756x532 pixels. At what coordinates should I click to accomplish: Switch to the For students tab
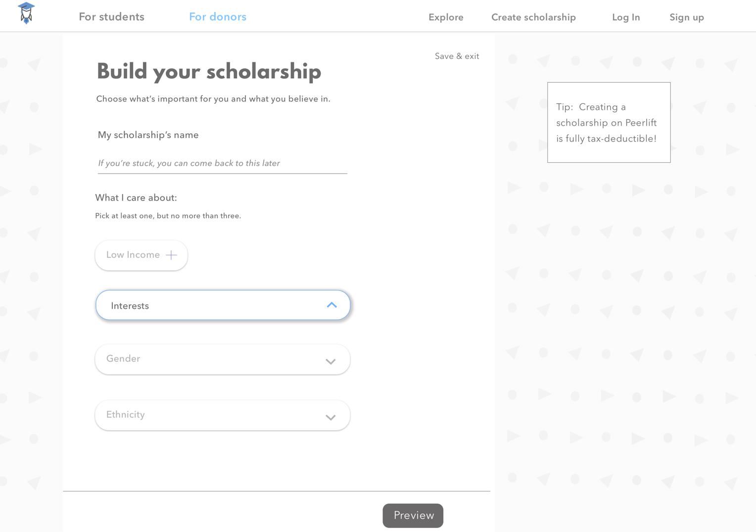[x=111, y=16]
